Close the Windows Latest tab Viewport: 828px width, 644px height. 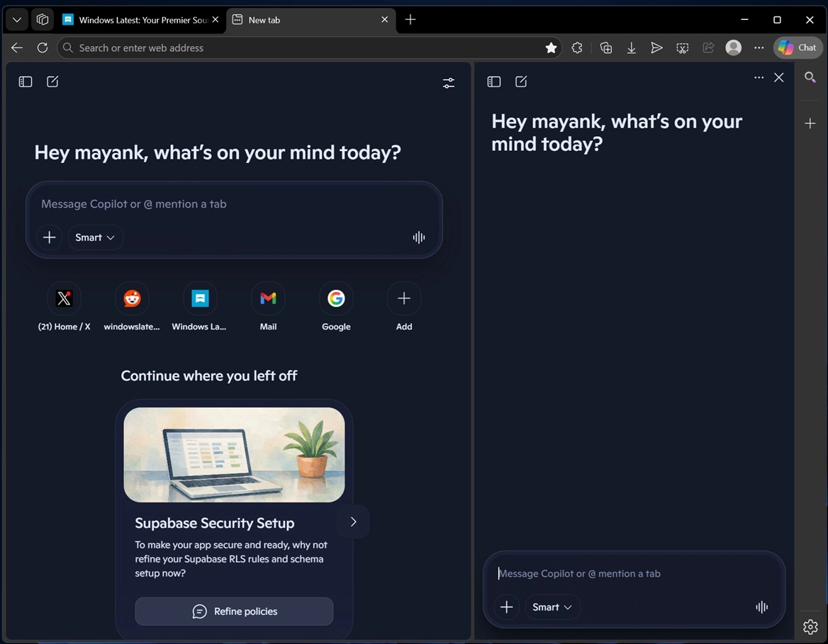click(x=216, y=20)
